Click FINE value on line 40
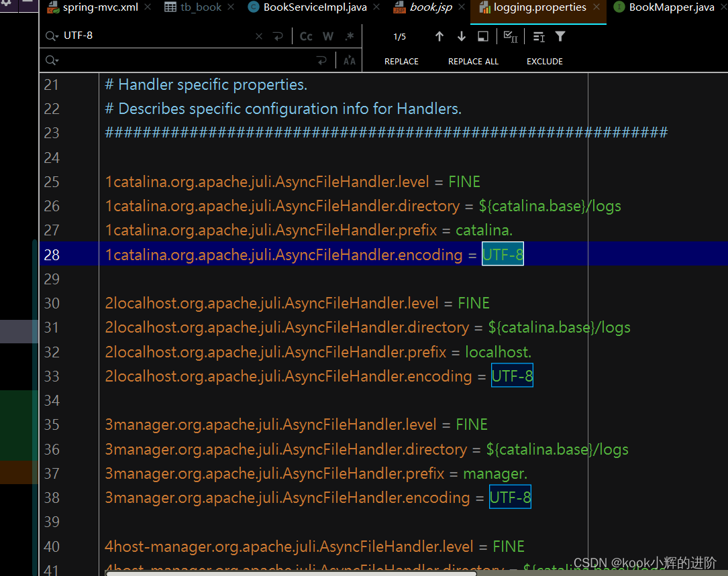This screenshot has height=576, width=728. (x=509, y=546)
